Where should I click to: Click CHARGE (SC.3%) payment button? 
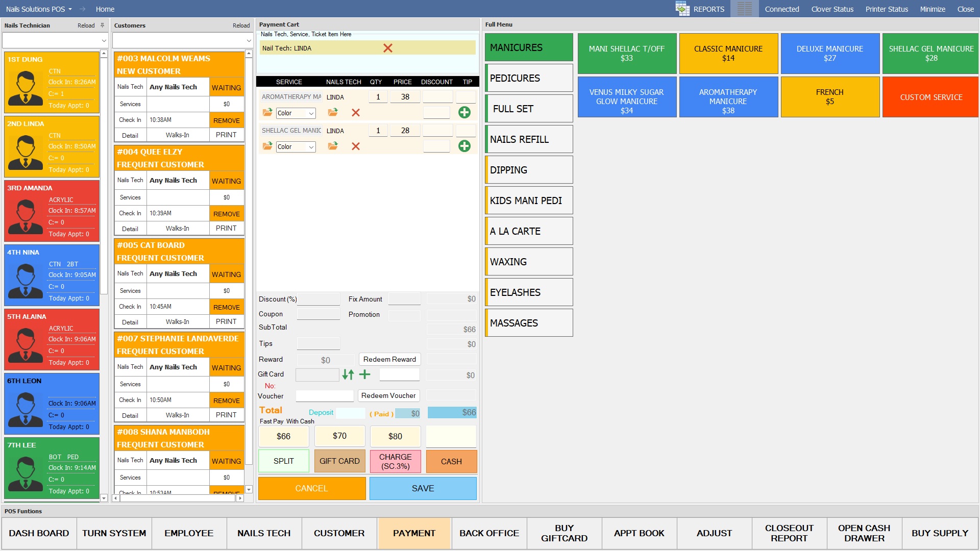(396, 461)
